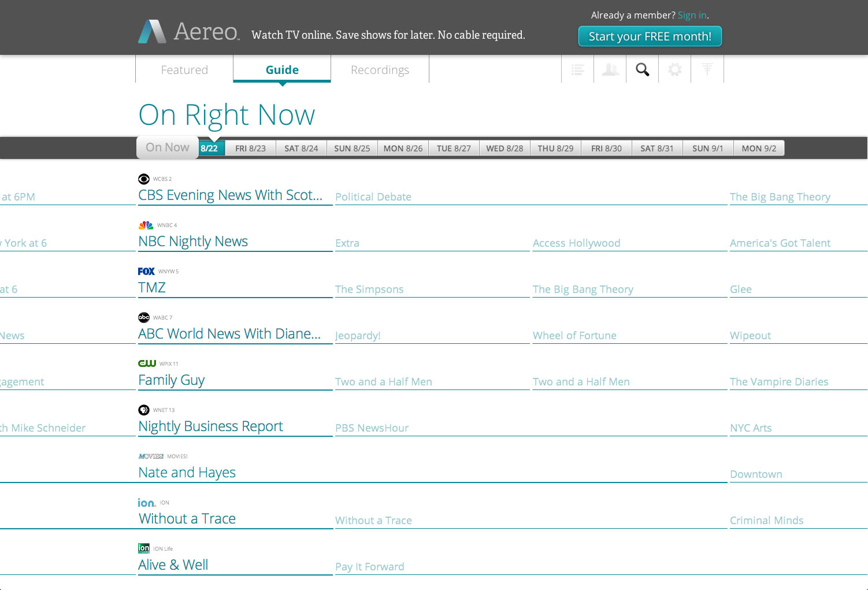The height and width of the screenshot is (590, 868).
Task: Jump to WED 8/28 schedule
Action: [505, 149]
